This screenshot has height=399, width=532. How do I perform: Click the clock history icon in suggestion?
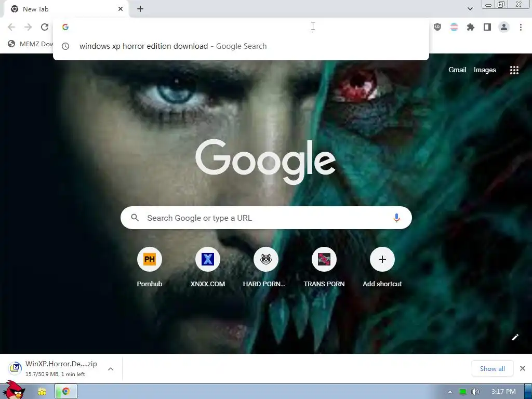click(65, 46)
